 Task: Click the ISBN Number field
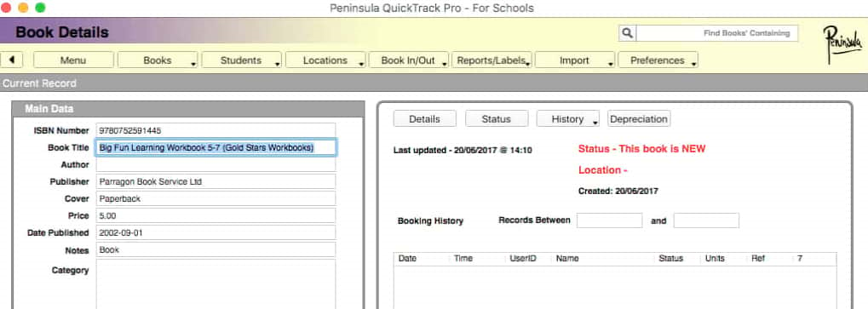pos(216,130)
